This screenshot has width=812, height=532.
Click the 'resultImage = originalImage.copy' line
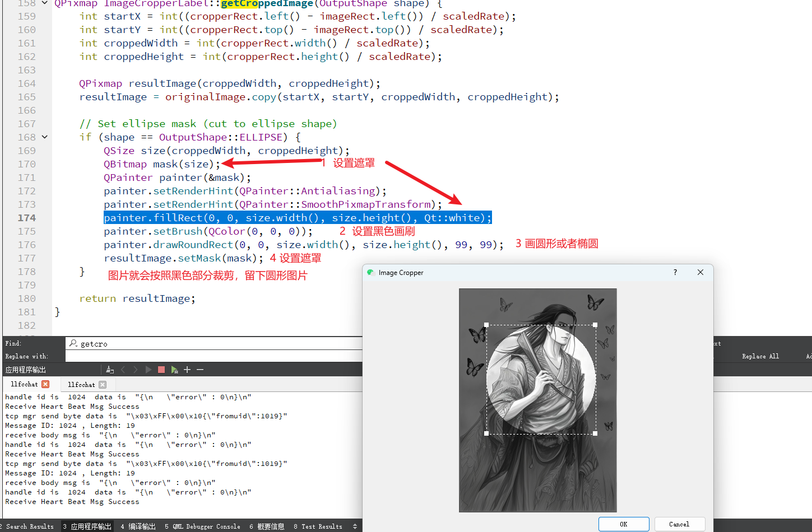[x=319, y=97]
